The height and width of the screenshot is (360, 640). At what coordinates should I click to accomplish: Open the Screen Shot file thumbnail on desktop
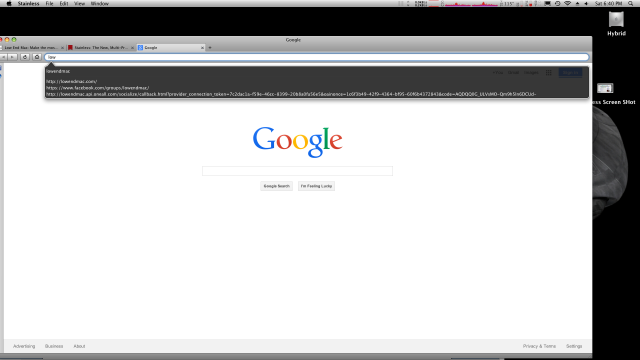[605, 88]
